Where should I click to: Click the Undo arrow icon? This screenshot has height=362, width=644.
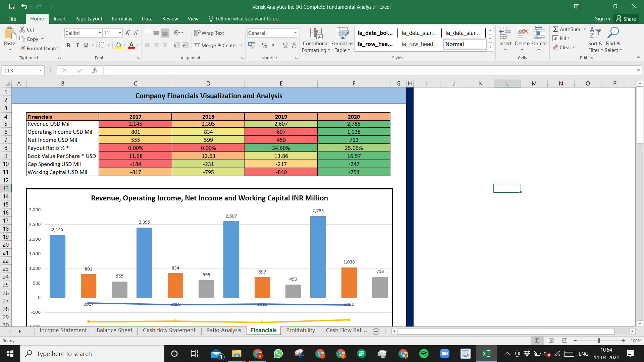point(24,6)
